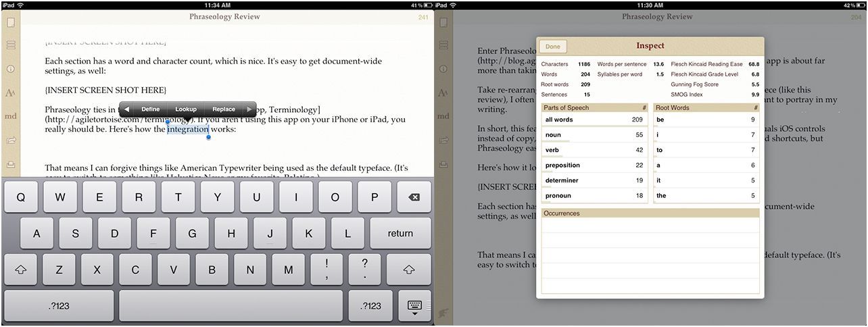The height and width of the screenshot is (327, 868).
Task: Open the documents icon in the left screen's sidebar
Action: click(x=10, y=22)
